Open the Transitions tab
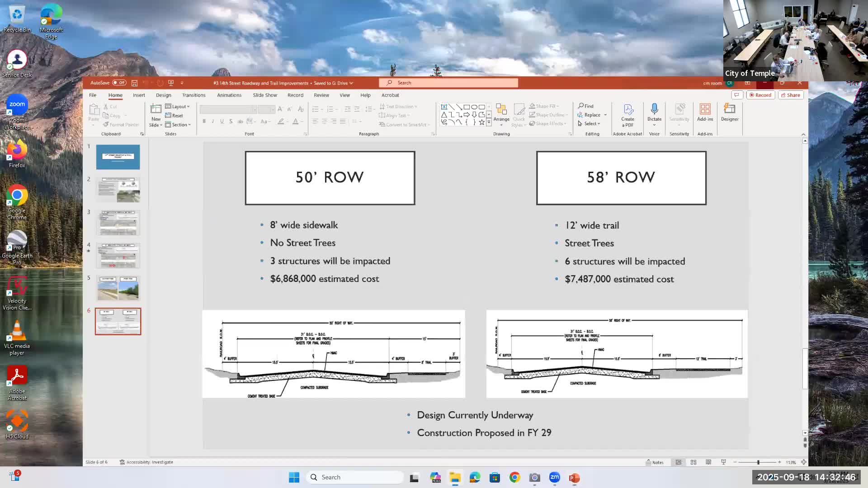 (193, 95)
